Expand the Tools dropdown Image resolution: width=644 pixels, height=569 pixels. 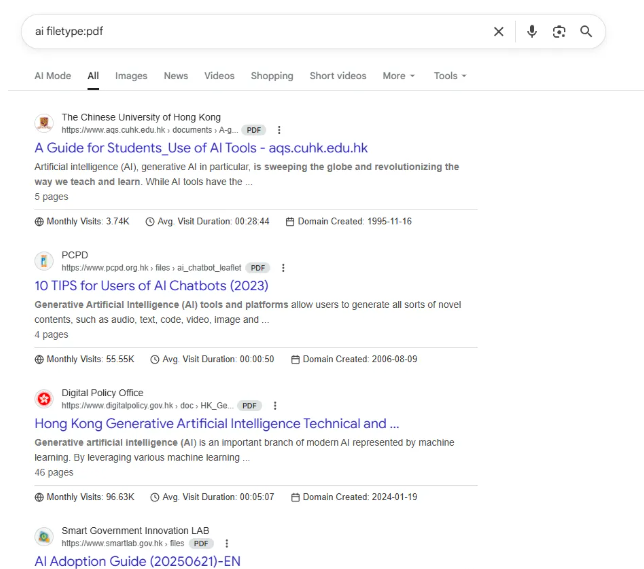tap(450, 76)
